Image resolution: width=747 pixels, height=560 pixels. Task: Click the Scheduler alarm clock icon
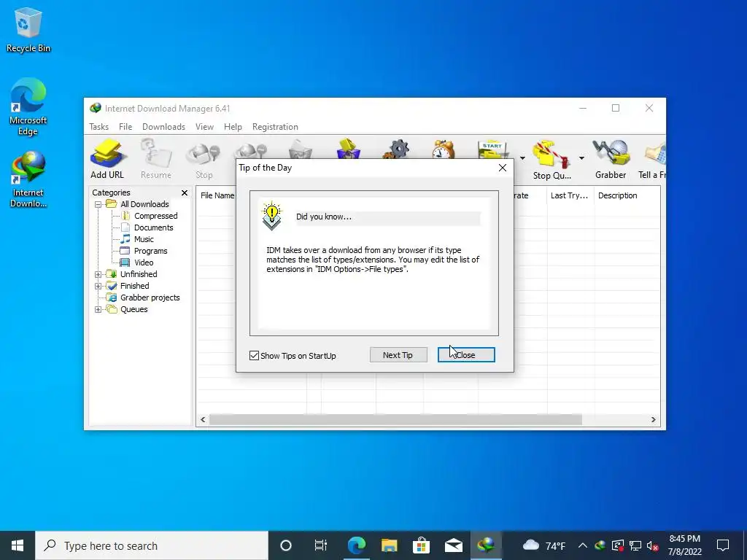443,149
